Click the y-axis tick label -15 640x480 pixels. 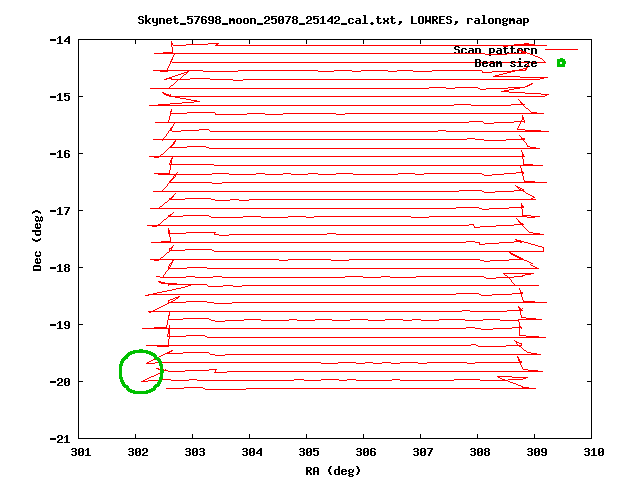pos(60,97)
